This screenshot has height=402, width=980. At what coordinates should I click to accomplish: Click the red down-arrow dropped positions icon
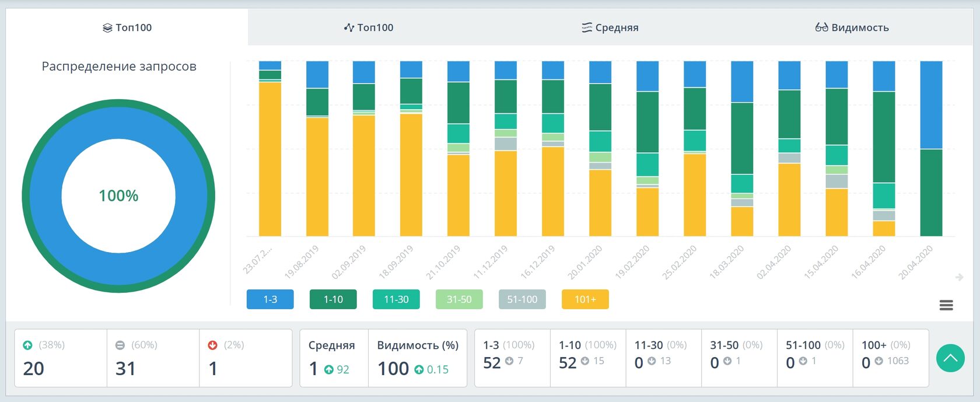(x=212, y=345)
